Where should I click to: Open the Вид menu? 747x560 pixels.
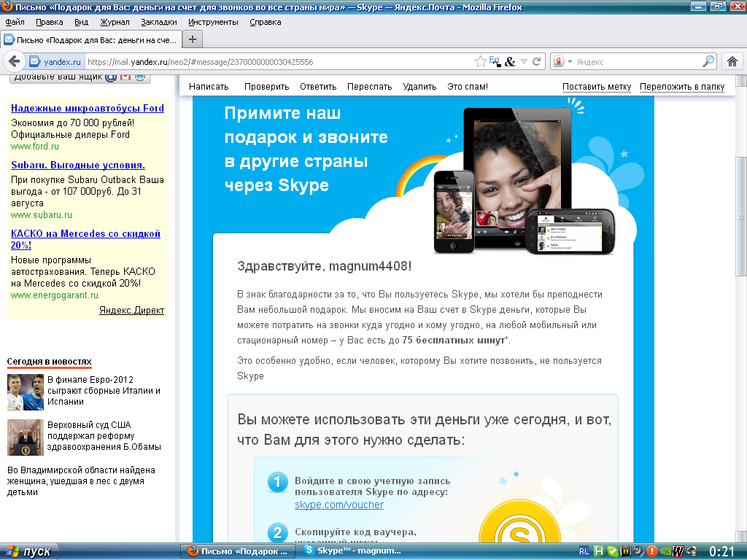coord(82,22)
